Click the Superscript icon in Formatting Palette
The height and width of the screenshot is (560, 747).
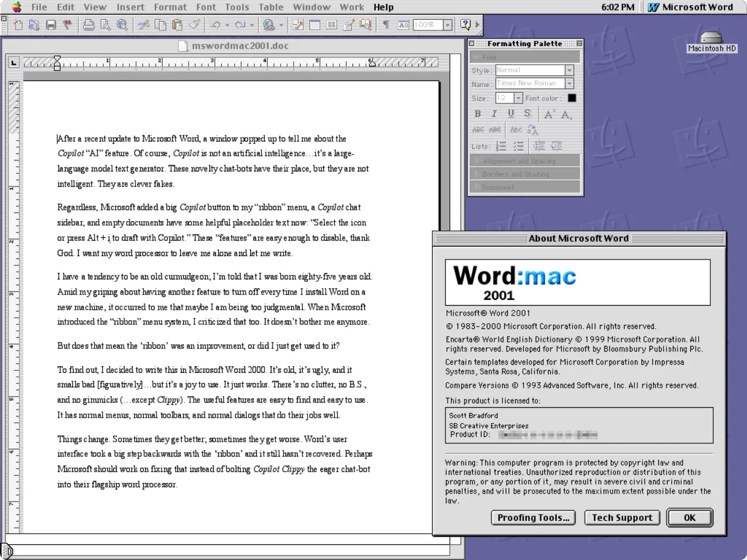pyautogui.click(x=549, y=114)
